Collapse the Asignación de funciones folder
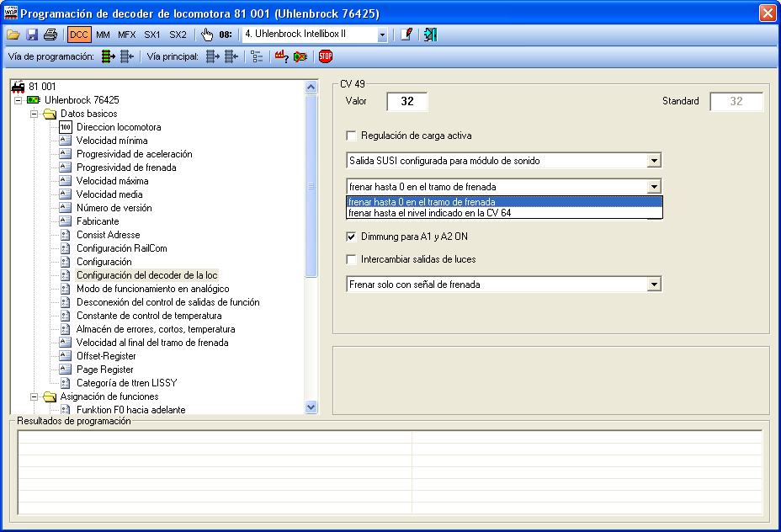Screen dimensions: 781x532 (35, 396)
